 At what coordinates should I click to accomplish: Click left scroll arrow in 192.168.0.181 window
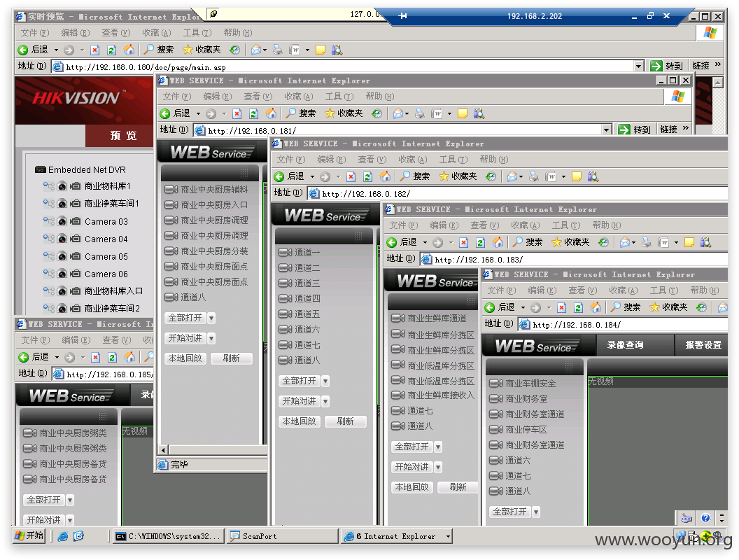click(163, 449)
